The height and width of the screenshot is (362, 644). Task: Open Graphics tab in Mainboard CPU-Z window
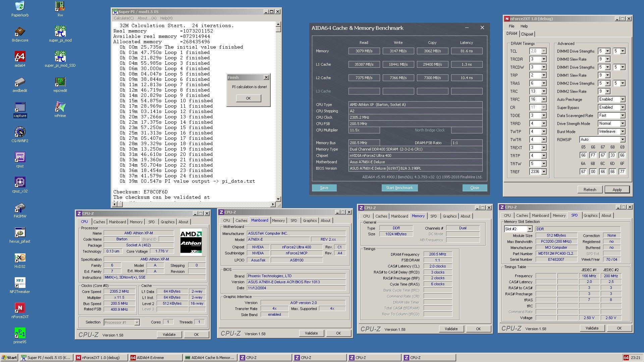point(310,221)
